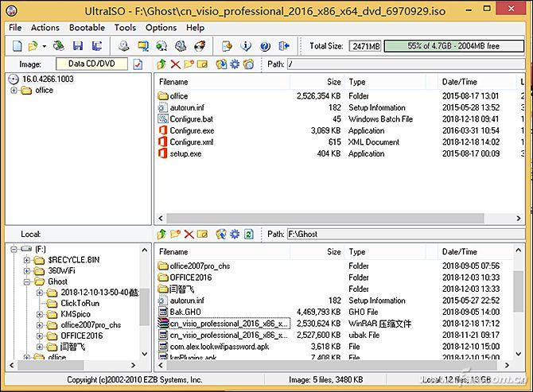Open image Properties via the info icon
This screenshot has width=533, height=392.
point(246,46)
